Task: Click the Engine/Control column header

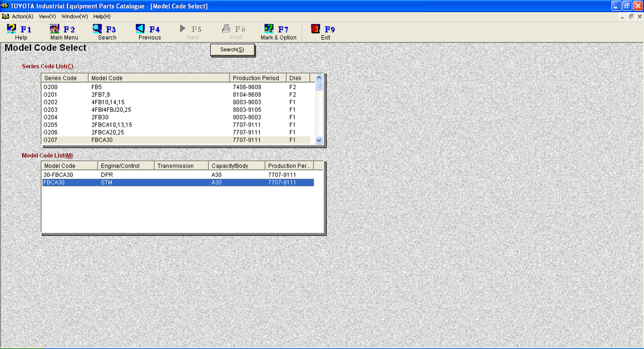Action: [x=126, y=166]
